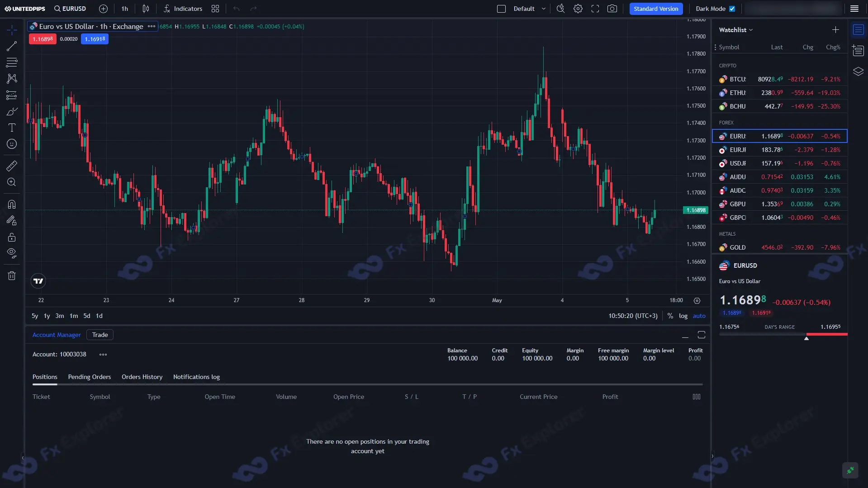Toggle lock all drawing tools

[x=12, y=237]
